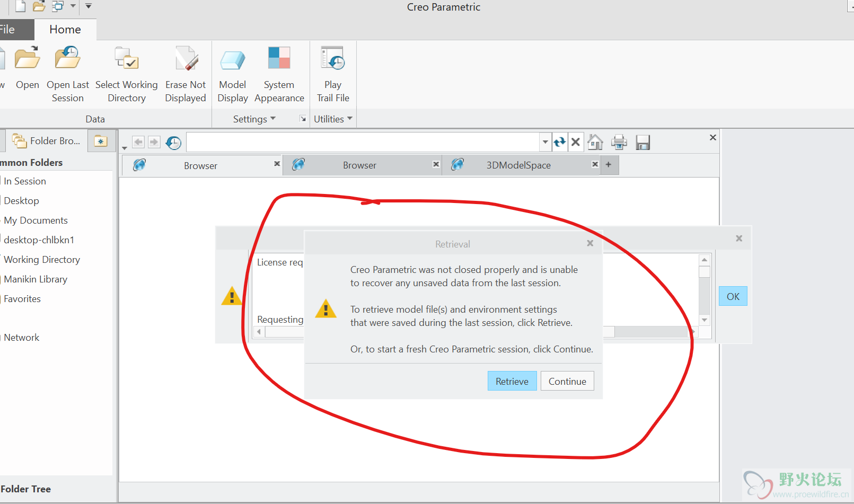Switch to the Home ribbon tab
Image resolution: width=854 pixels, height=504 pixels.
[x=65, y=30]
